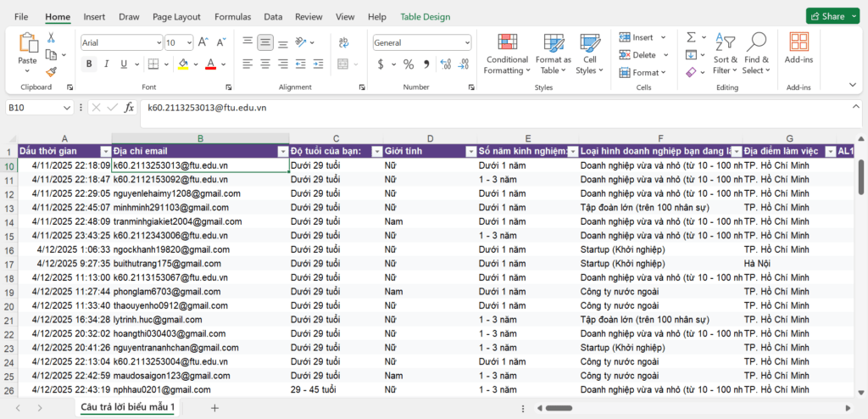Expand the formula bar chevron
Screen dimensions: 868x419
856,106
